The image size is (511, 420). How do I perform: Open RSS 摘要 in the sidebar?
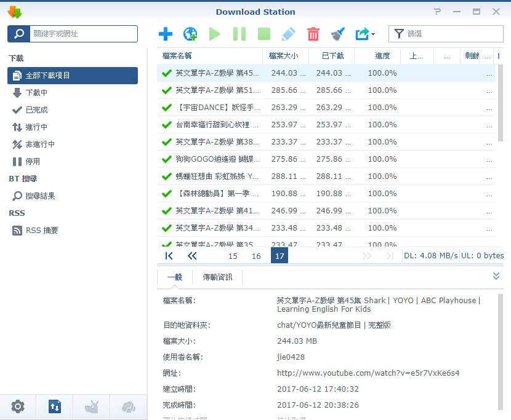point(42,231)
